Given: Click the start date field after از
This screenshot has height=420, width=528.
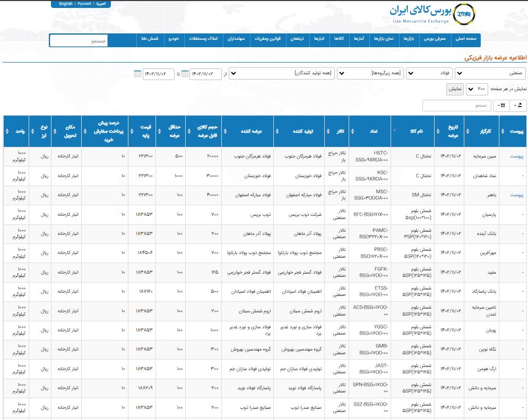Looking at the screenshot, I should [x=205, y=74].
